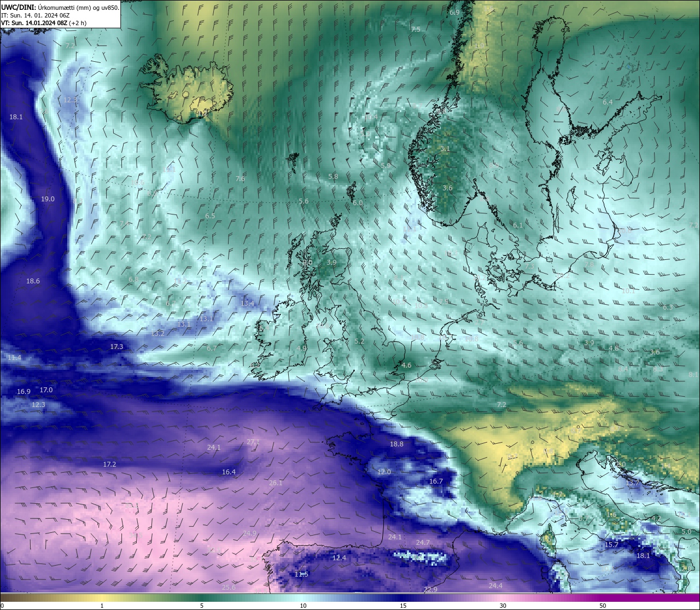Click the map value '16.4'
Screen dimensions: 700x610
[x=229, y=472]
